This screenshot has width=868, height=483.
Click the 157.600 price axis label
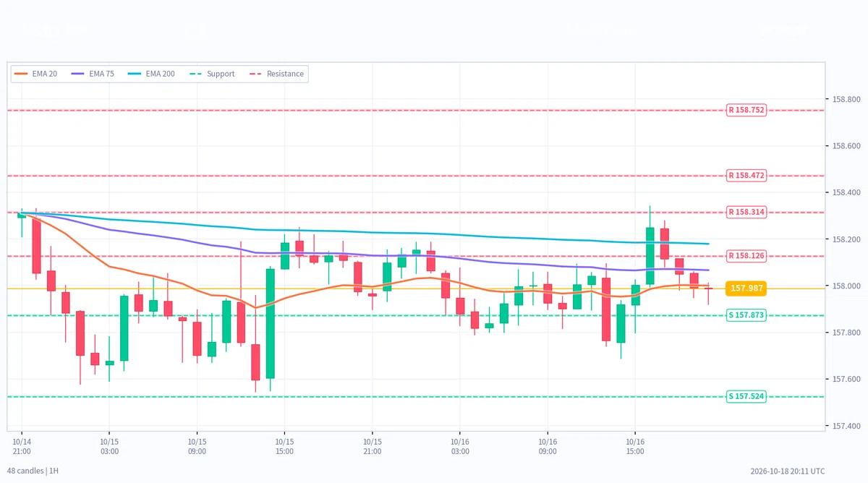tap(848, 380)
